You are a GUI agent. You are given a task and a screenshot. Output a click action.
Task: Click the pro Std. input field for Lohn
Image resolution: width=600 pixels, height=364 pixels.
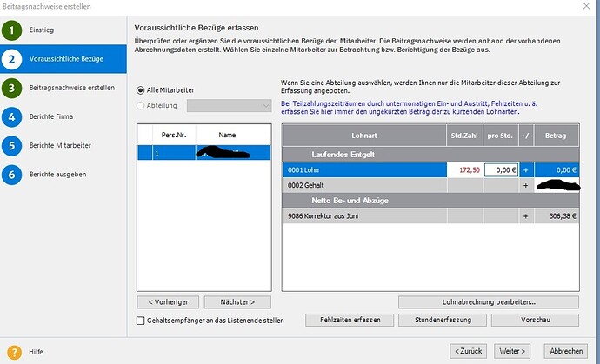coord(501,170)
